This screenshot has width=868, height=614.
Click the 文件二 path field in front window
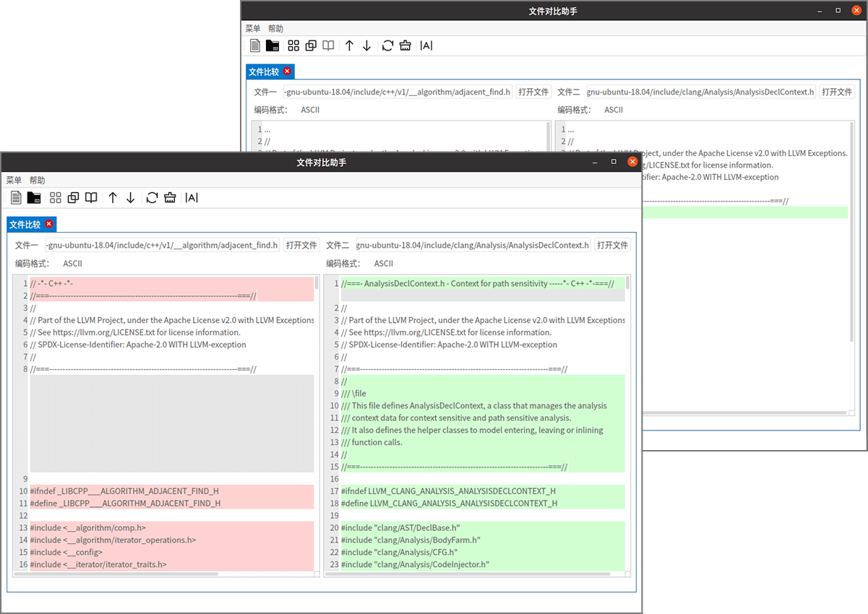[473, 246]
